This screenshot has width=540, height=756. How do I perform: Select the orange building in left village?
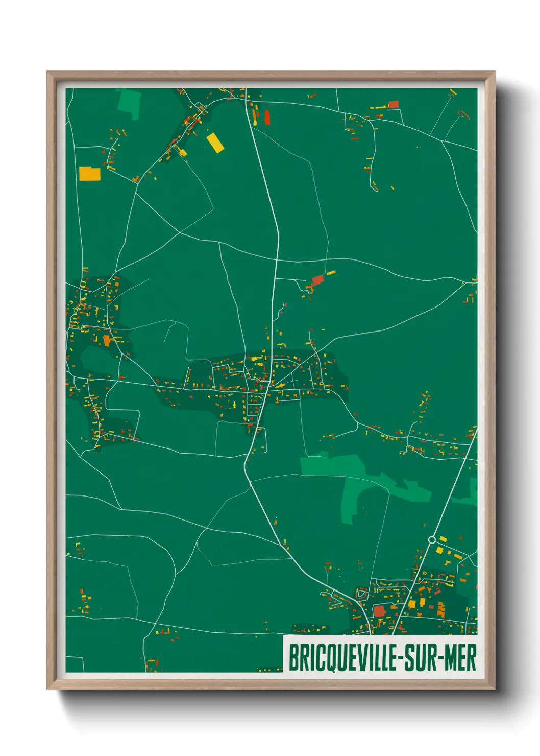coord(107,340)
